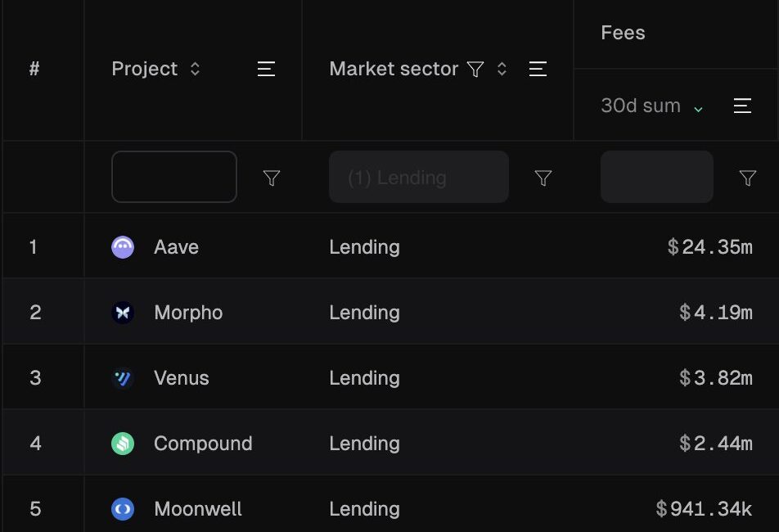Click the Compound logo icon
Image resolution: width=779 pixels, height=532 pixels.
(x=123, y=444)
